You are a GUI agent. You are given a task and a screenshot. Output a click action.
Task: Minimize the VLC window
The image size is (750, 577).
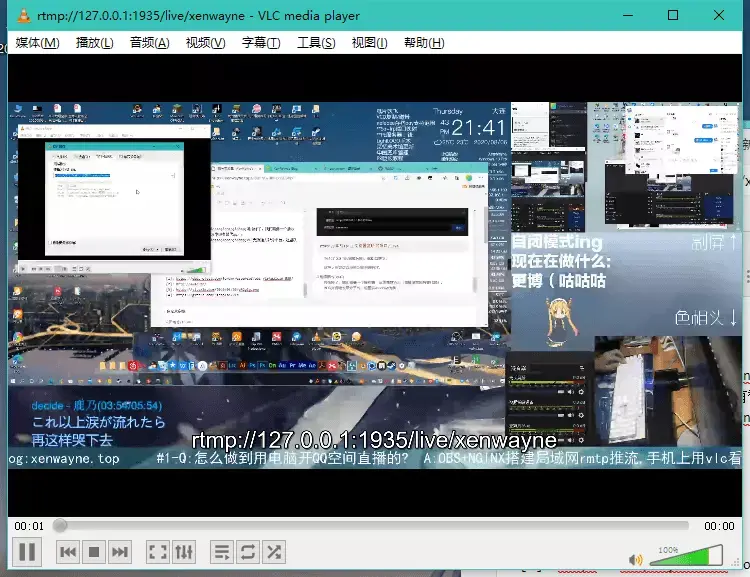click(x=628, y=15)
